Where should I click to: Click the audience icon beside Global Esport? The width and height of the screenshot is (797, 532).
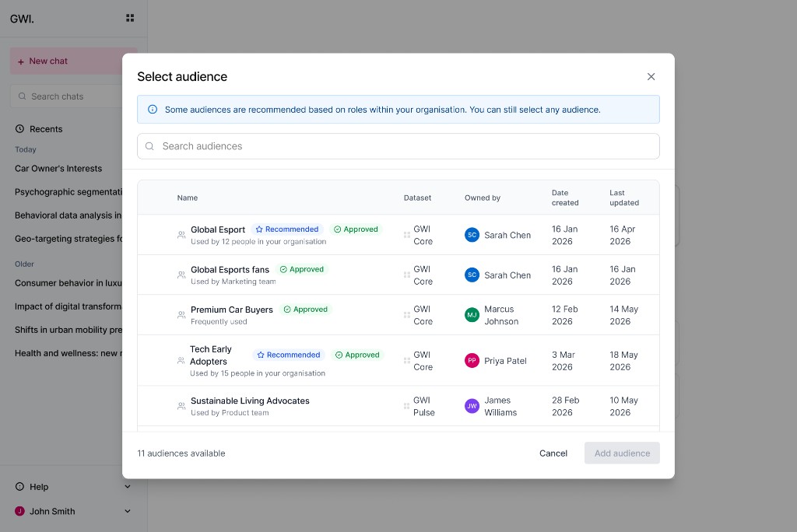pos(181,235)
